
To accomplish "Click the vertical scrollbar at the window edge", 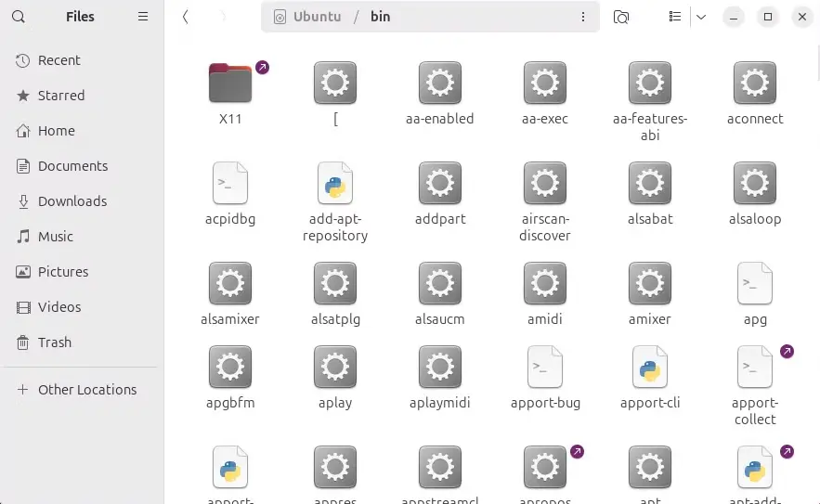I will point(817,63).
